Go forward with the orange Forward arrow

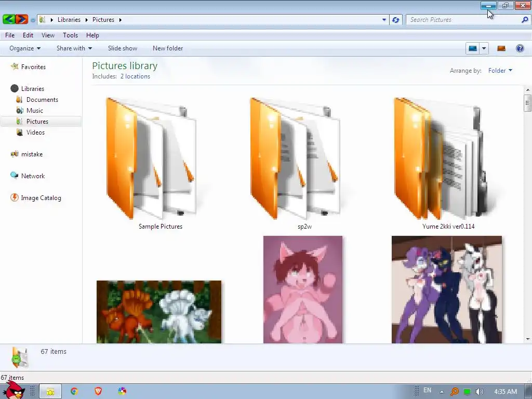click(21, 20)
